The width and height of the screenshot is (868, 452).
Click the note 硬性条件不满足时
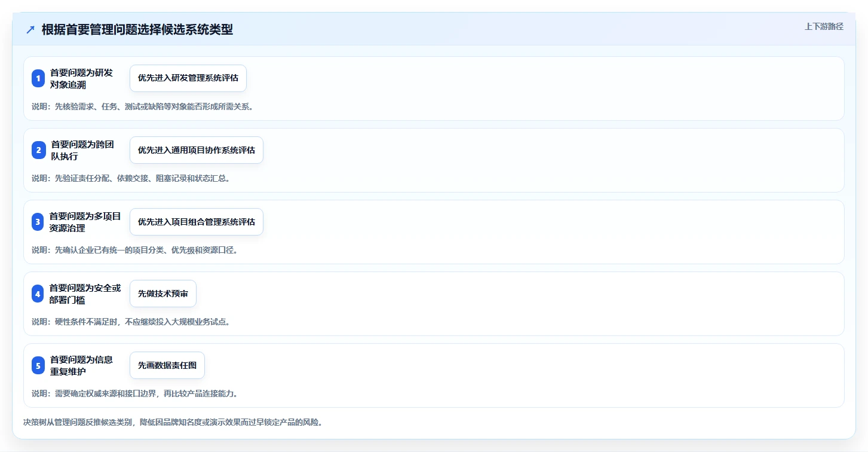coord(131,322)
